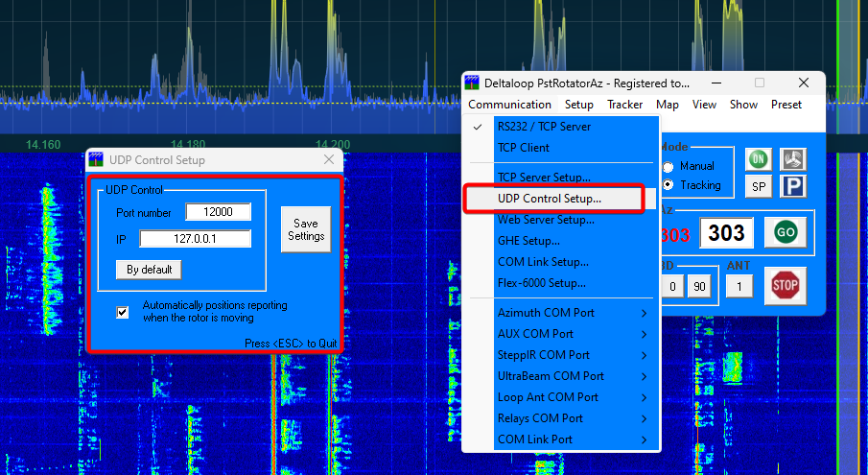Screen dimensions: 868x475
Task: Toggle automatic position reporting checkbox
Action: pos(123,312)
